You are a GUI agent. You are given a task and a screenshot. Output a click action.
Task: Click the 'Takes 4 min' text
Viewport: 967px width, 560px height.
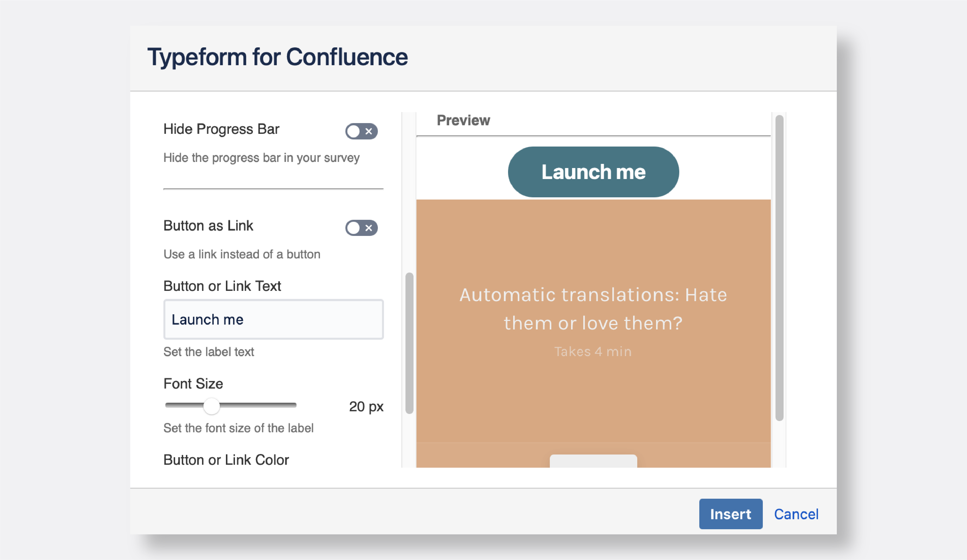click(593, 351)
